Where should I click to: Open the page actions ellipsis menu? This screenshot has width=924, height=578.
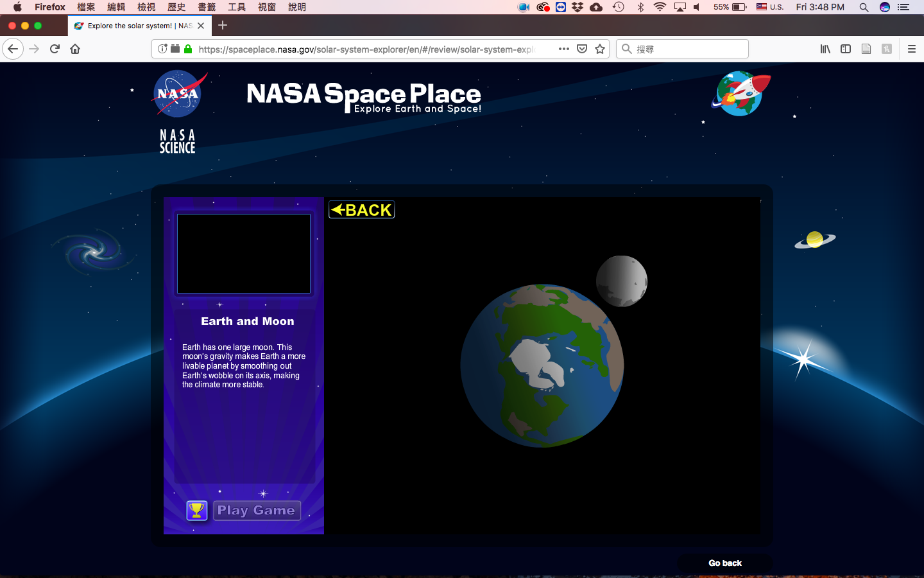[x=563, y=48]
